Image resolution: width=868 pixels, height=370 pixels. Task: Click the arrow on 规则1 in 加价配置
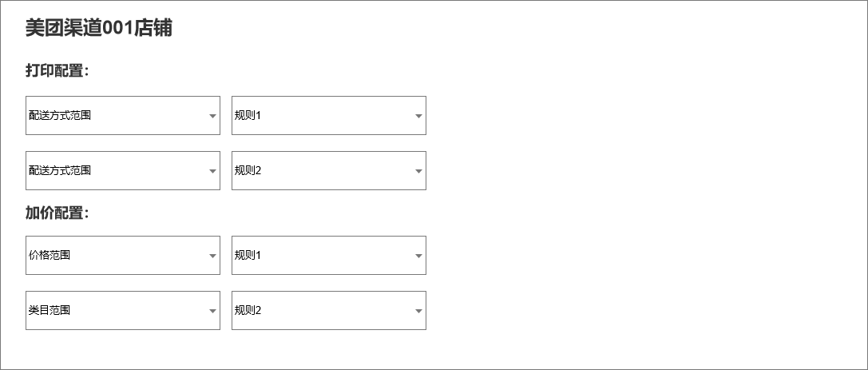pos(418,256)
